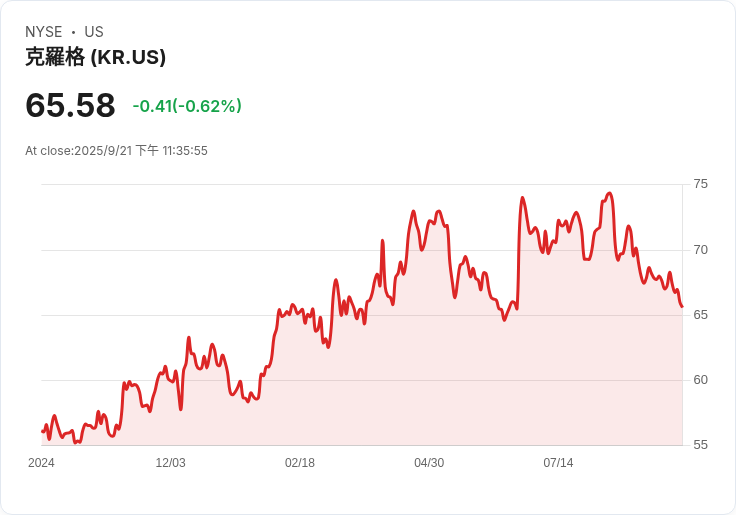
Task: Click the 02/18 date label
Action: click(x=300, y=463)
